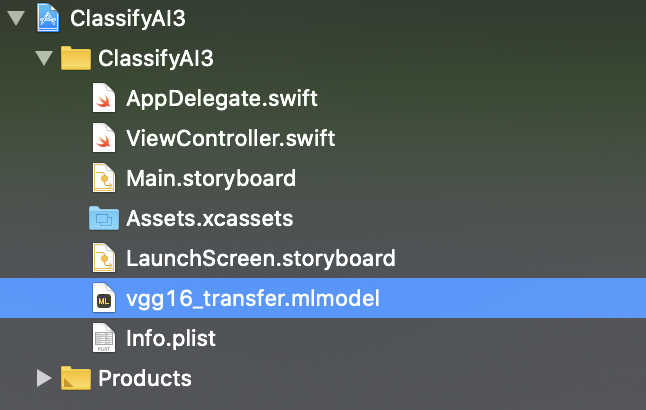The height and width of the screenshot is (410, 646).
Task: Collapse the ClassifyAI3 project root
Action: [15, 18]
